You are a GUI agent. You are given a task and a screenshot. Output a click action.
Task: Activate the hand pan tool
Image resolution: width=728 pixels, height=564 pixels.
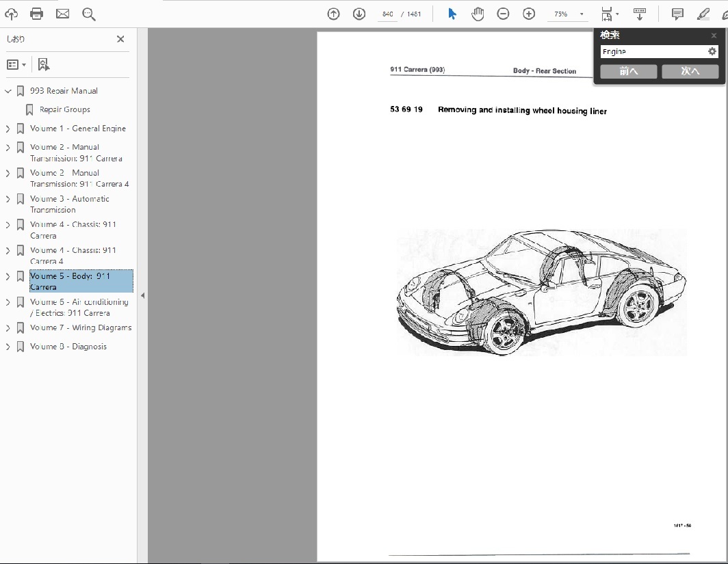click(478, 14)
